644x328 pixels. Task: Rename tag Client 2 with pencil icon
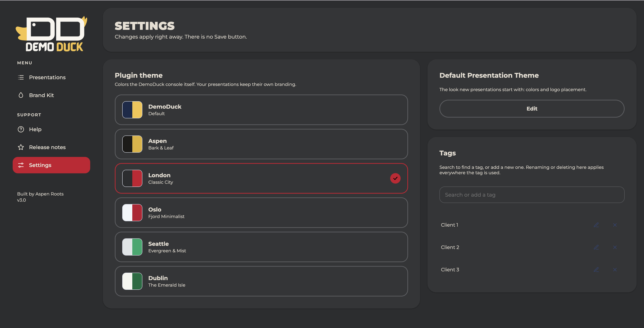tap(596, 247)
